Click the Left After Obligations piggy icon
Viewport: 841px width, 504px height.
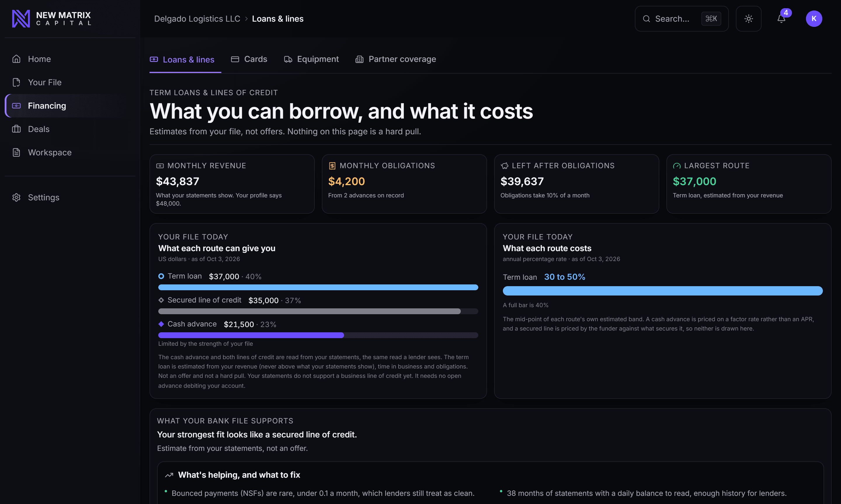[x=505, y=166]
